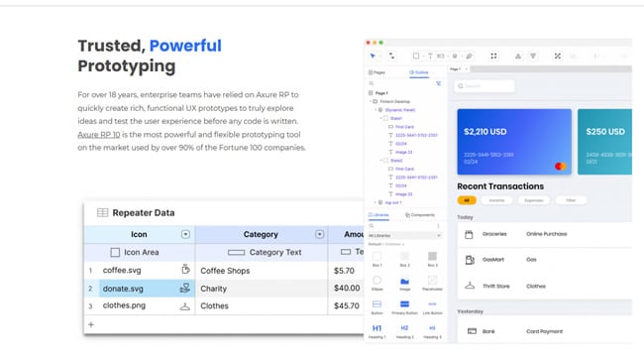This screenshot has height=363, width=644.
Task: Select the Image widget
Action: coord(404,283)
